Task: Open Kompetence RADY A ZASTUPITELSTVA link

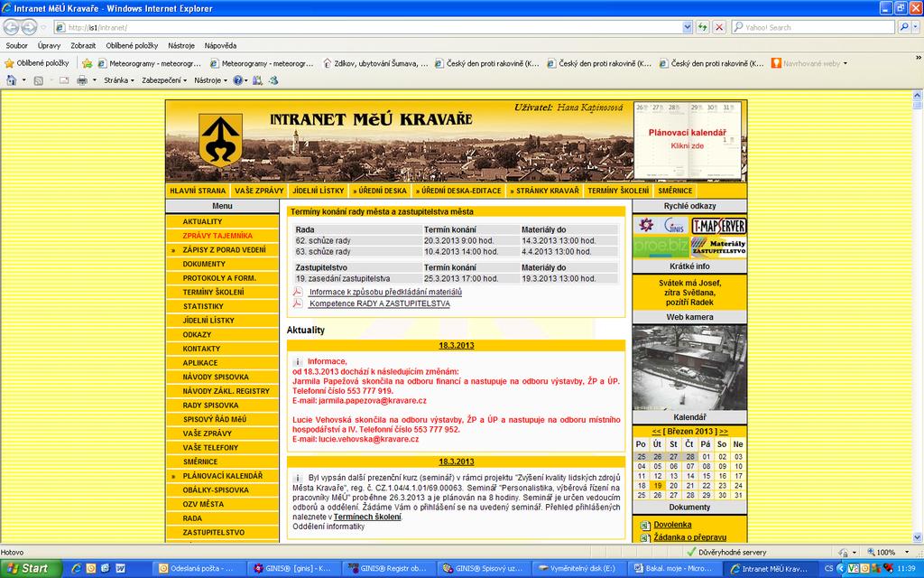Action: pos(380,303)
